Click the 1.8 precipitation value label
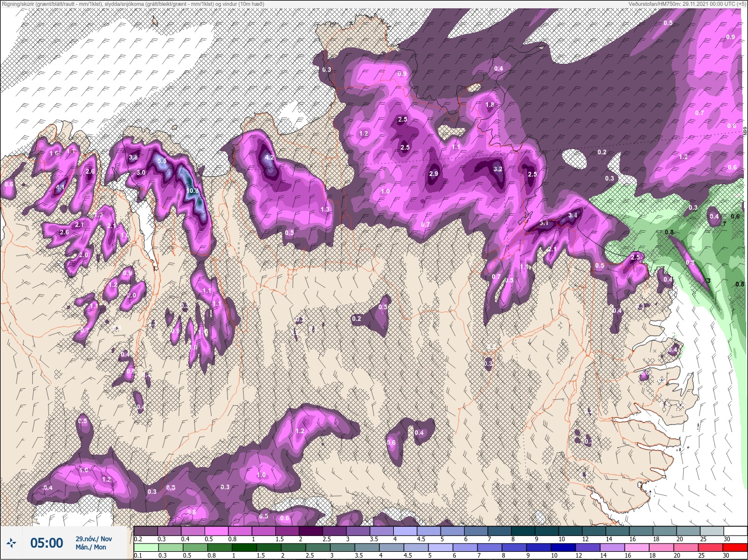The height and width of the screenshot is (560, 748). click(490, 105)
